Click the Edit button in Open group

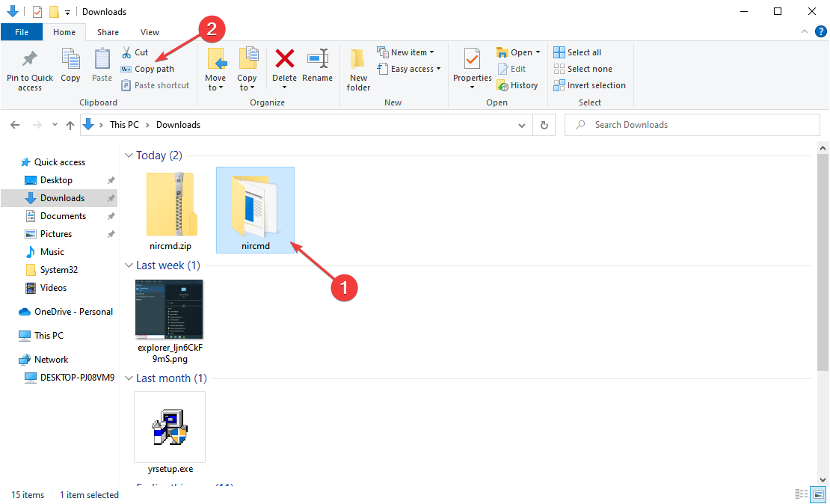(512, 69)
